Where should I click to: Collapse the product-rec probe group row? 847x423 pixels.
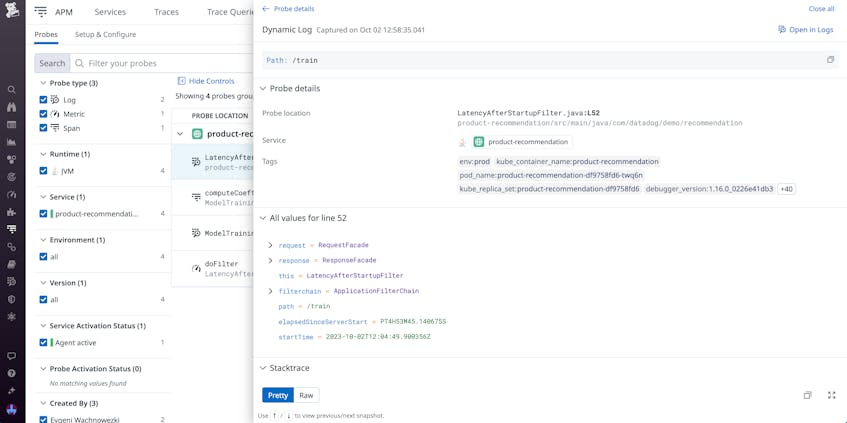[180, 134]
